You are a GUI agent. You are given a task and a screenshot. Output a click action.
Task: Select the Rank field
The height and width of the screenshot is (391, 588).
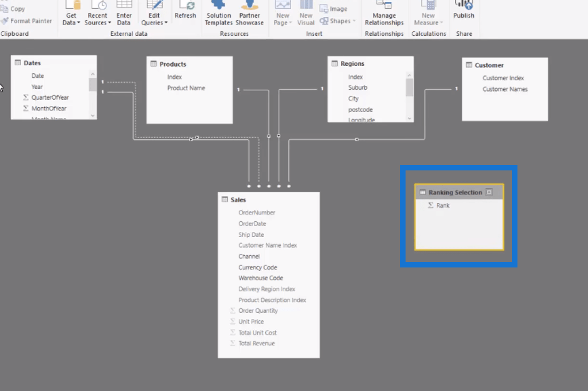click(x=443, y=205)
